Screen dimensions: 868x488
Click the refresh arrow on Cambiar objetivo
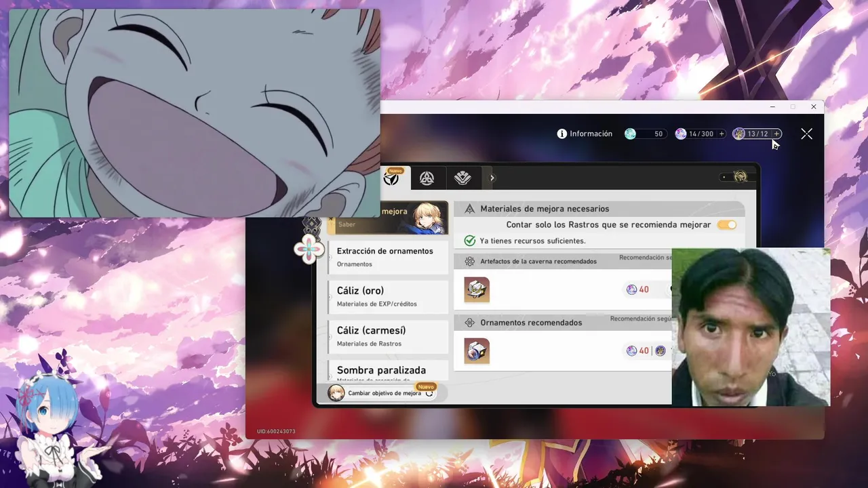[x=429, y=393]
